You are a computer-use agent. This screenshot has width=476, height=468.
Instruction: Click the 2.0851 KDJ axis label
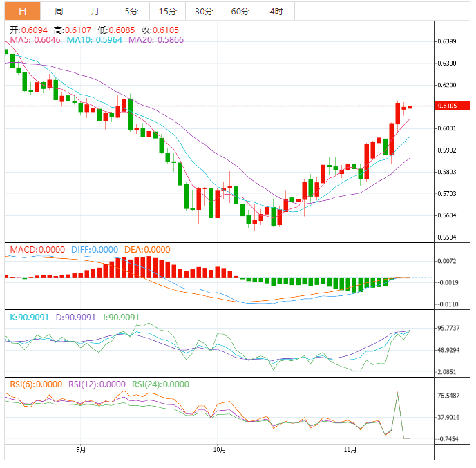[446, 372]
